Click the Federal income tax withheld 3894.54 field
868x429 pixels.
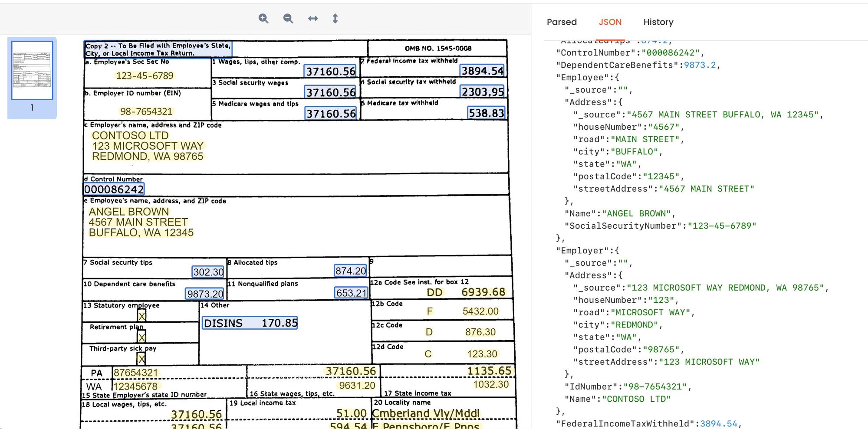[x=482, y=70]
